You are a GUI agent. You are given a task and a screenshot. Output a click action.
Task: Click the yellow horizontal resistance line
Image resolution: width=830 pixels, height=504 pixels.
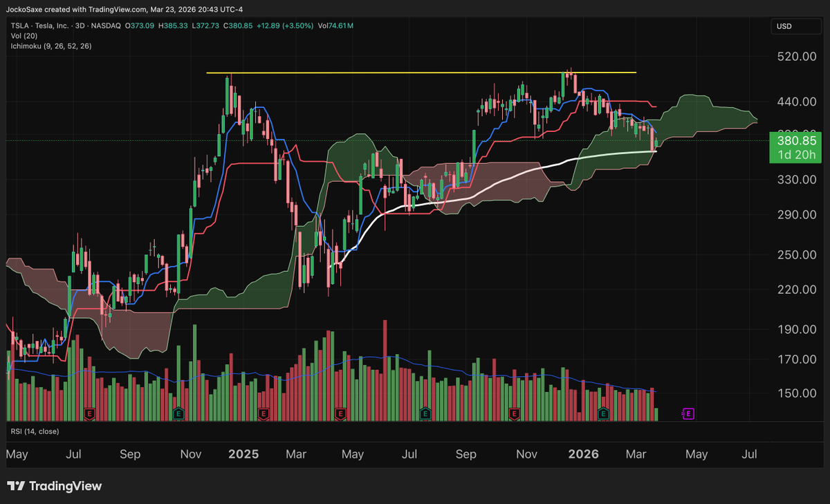coord(421,73)
